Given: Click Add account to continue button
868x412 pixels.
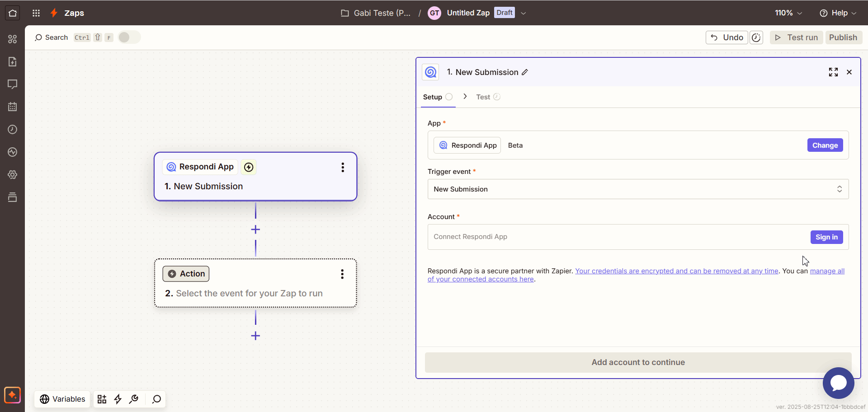Looking at the screenshot, I should tap(638, 362).
